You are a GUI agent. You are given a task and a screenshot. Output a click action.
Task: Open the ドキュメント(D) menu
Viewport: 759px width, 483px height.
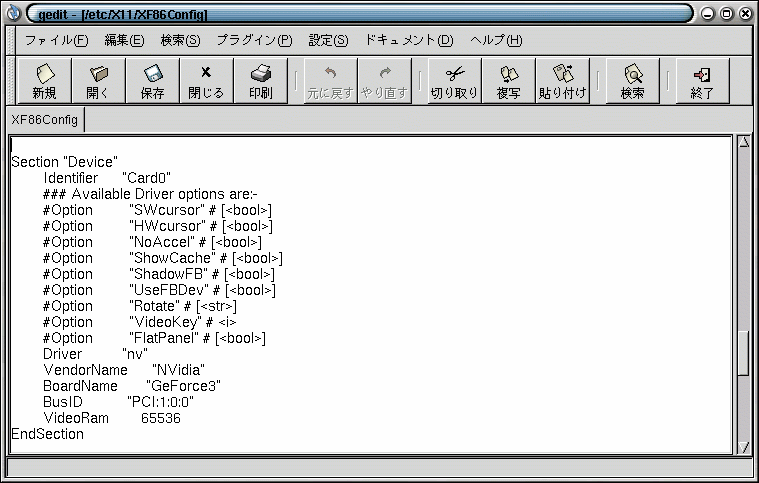tap(409, 40)
